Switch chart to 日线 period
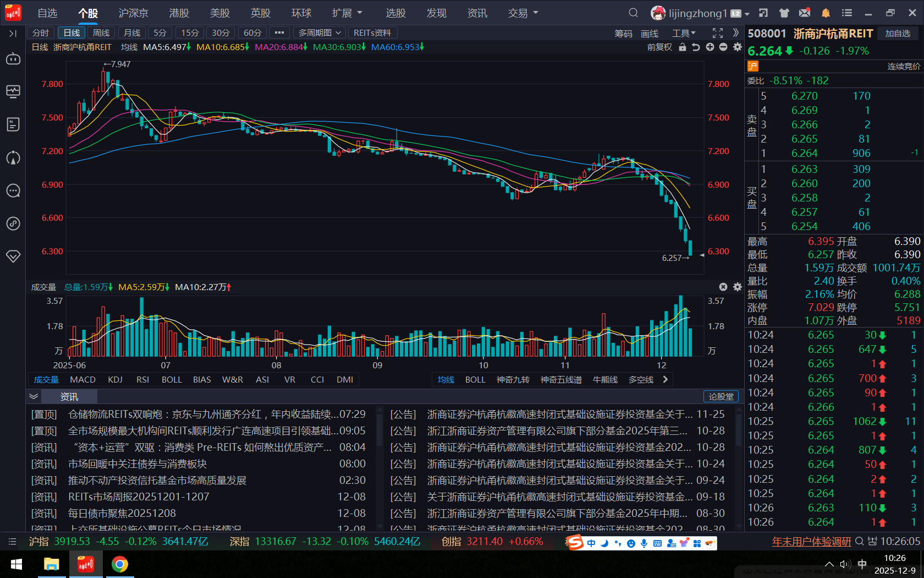 71,33
